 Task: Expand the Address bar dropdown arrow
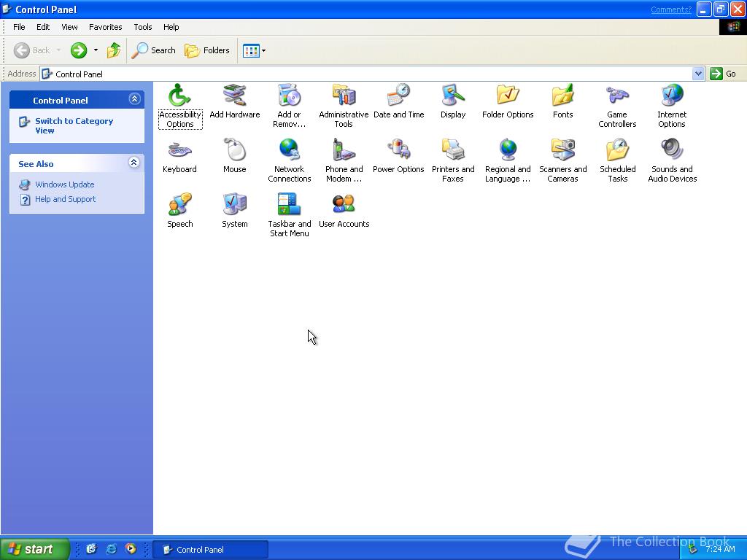[698, 74]
